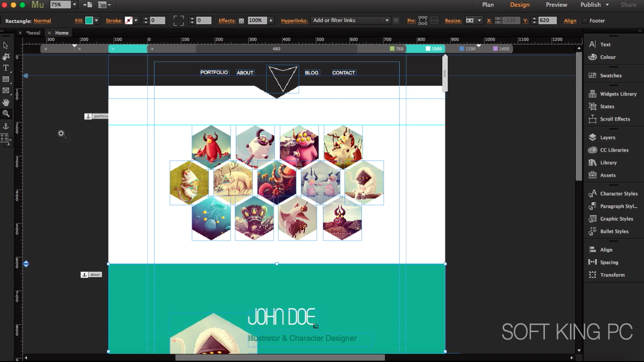Viewport: 644px width, 362px height.
Task: Toggle the first Pin position icon
Action: click(x=423, y=21)
